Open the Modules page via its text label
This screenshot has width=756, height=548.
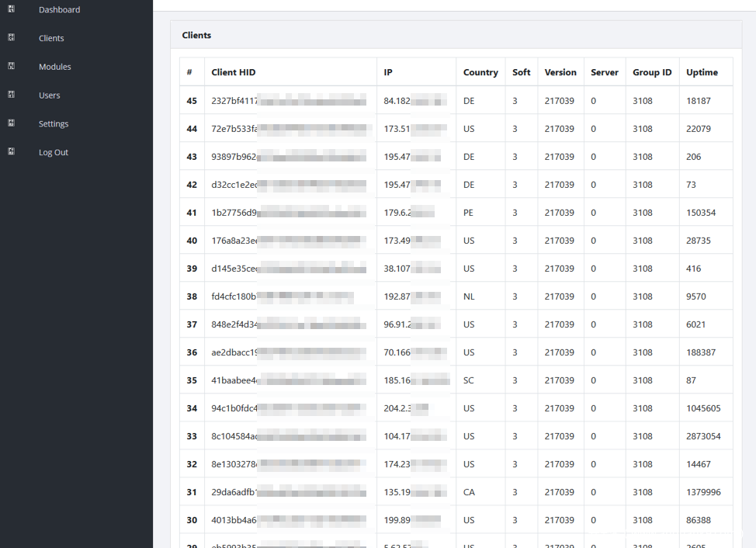(54, 67)
